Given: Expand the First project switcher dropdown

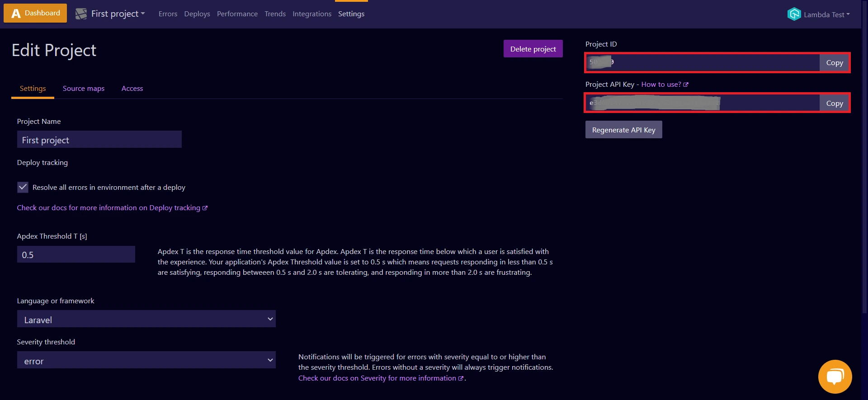Looking at the screenshot, I should pyautogui.click(x=118, y=14).
